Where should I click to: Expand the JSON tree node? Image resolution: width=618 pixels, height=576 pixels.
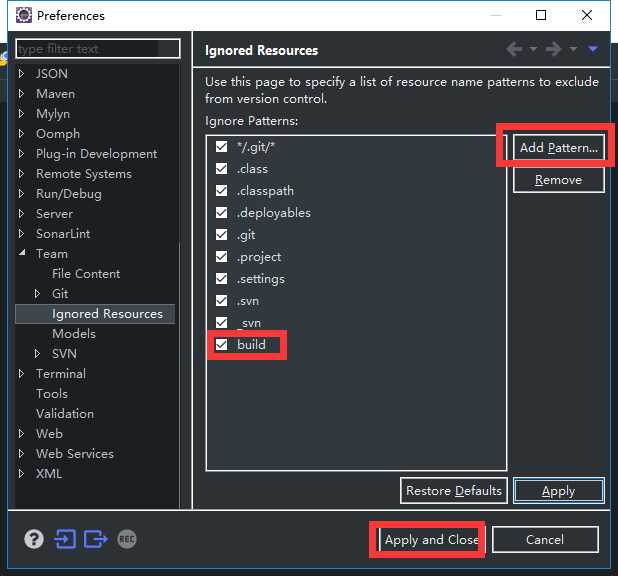tap(21, 73)
